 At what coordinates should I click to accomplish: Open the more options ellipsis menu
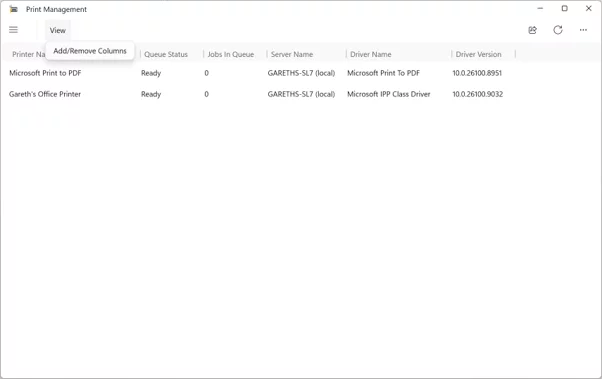tap(583, 30)
